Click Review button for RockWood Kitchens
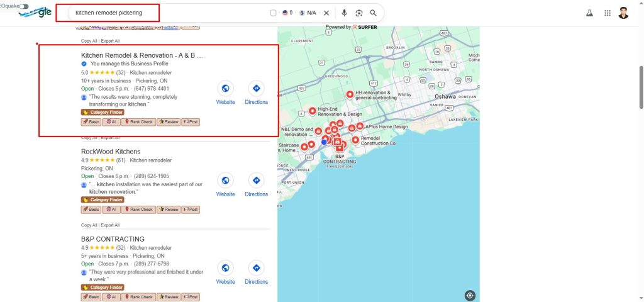This screenshot has width=644, height=302. point(169,210)
